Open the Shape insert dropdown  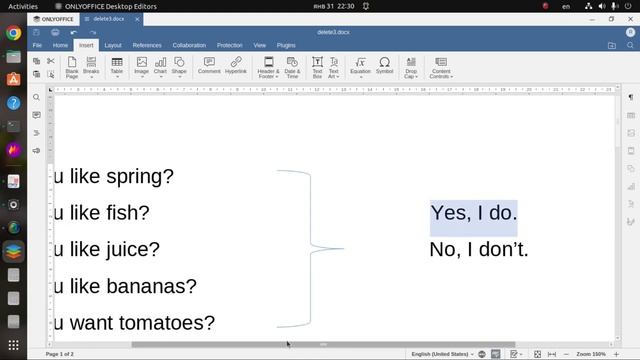tap(179, 67)
